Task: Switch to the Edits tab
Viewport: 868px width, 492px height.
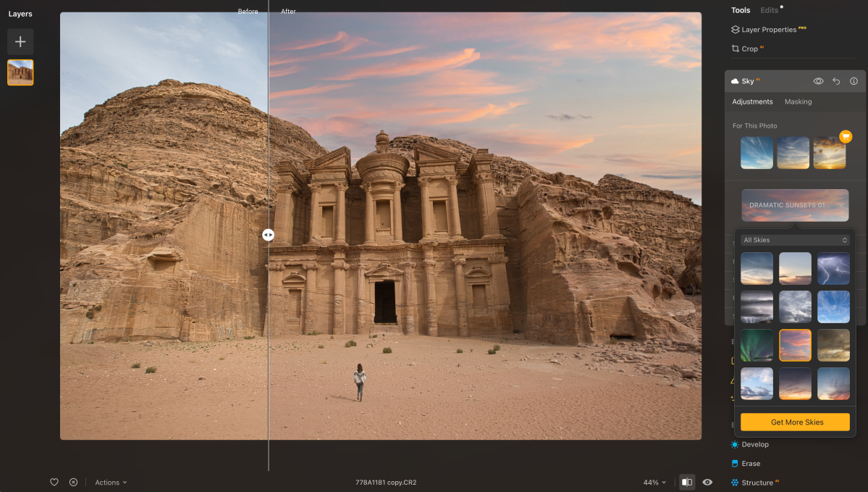Action: [768, 10]
